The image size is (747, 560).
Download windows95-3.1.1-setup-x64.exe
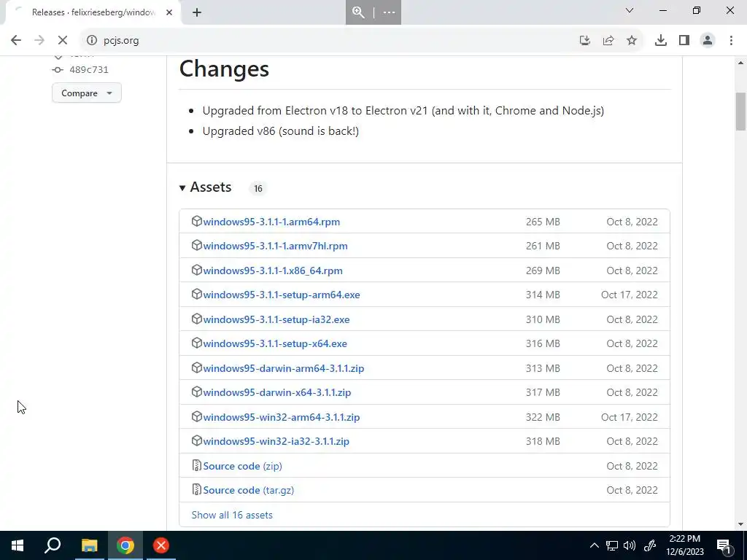tap(275, 344)
